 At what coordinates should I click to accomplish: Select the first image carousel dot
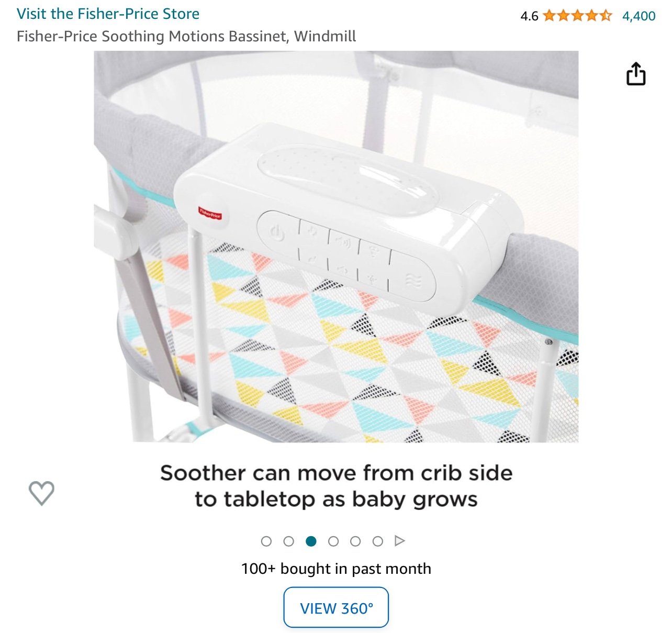click(266, 541)
